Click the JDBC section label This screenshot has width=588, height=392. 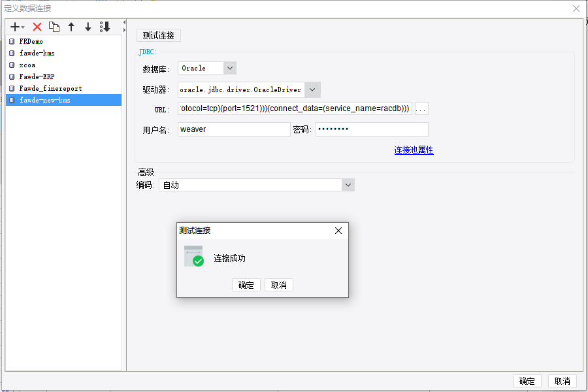[x=148, y=52]
